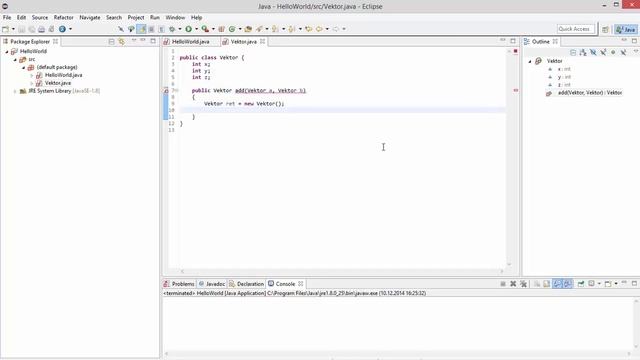
Task: Toggle Hide Static Members in Outline
Action: tap(603, 52)
